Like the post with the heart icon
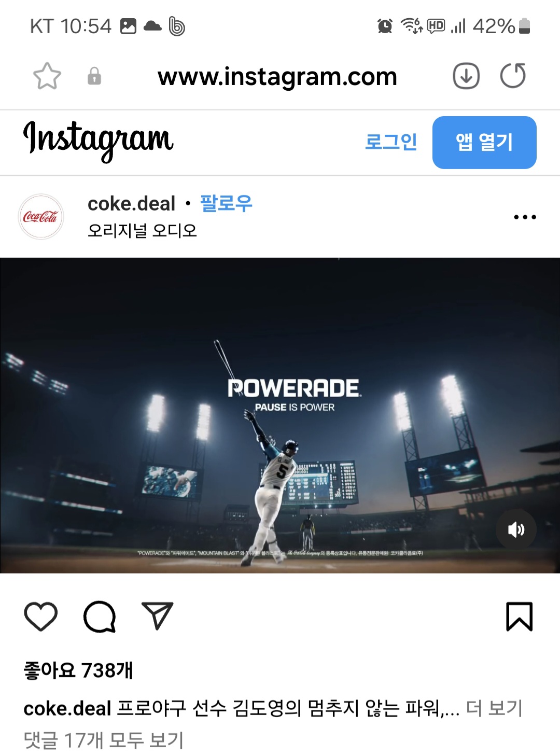The image size is (560, 755). [41, 617]
